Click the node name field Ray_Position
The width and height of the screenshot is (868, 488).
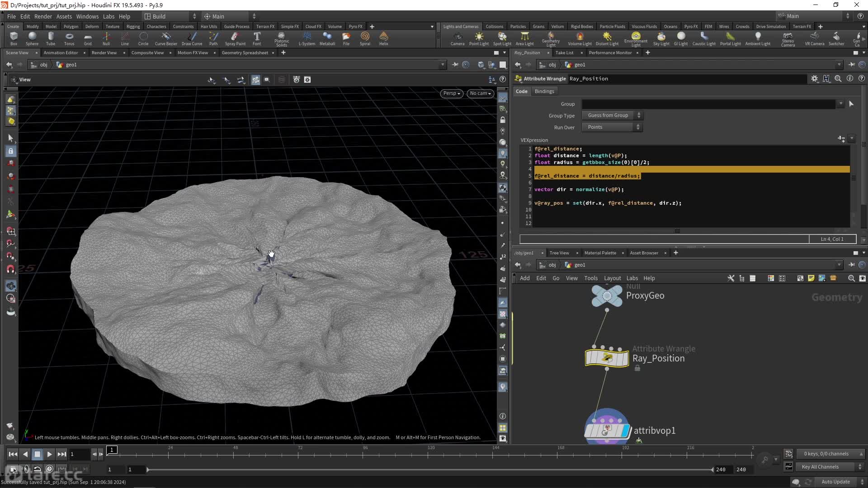687,79
